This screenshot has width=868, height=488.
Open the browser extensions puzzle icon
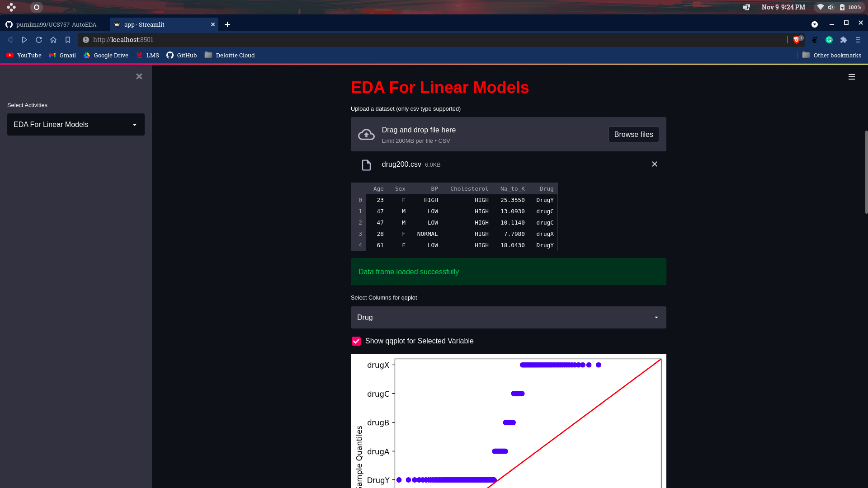[843, 40]
